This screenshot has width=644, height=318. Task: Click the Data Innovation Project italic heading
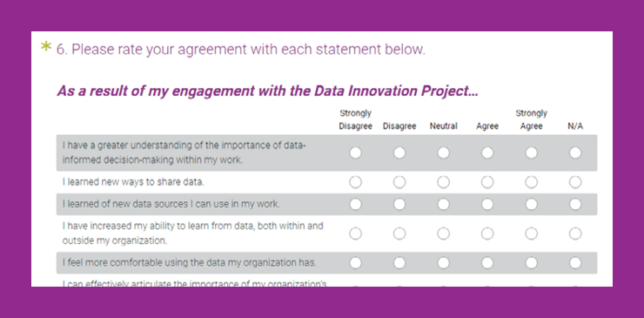[267, 91]
